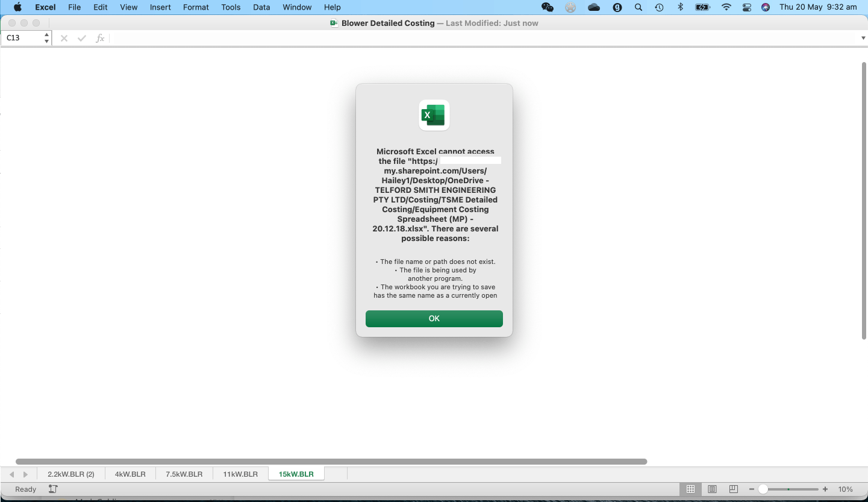Image resolution: width=868 pixels, height=502 pixels.
Task: Switch to the 7.5kW.BLR sheet tab
Action: point(184,474)
